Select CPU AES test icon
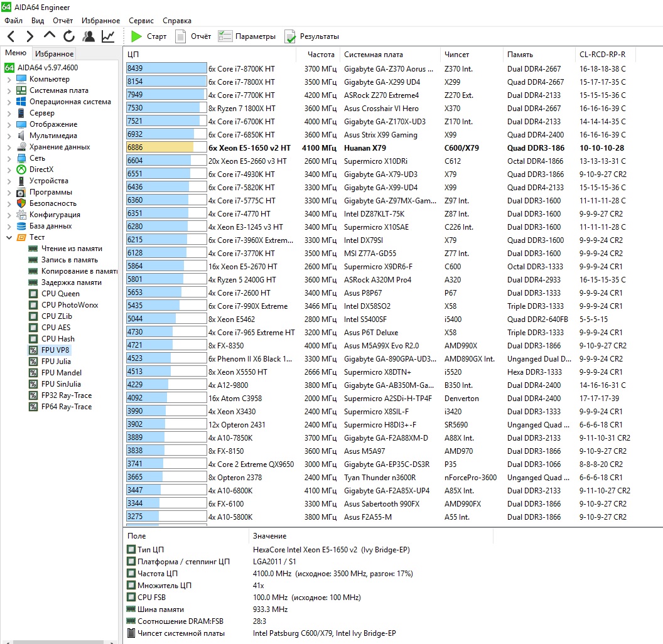663x644 pixels. coord(33,328)
